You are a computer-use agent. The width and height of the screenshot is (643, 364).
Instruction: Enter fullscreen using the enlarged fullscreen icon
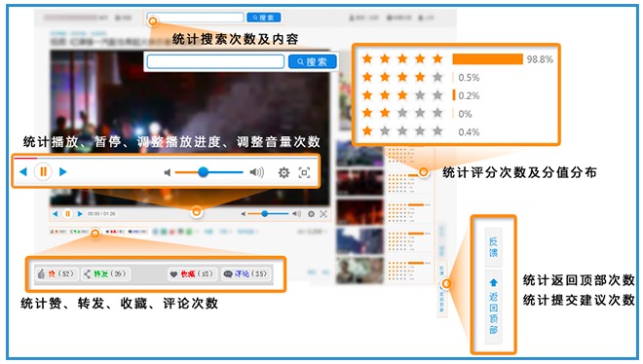304,173
